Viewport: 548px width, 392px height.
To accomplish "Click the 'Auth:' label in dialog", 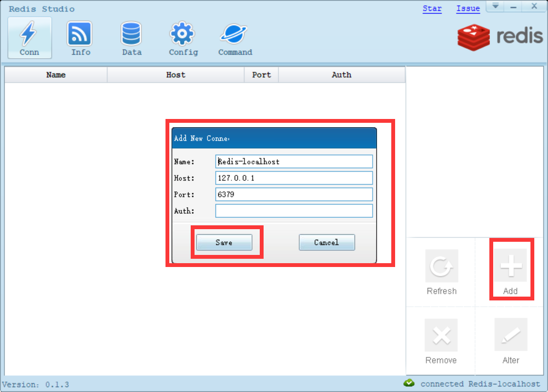I will point(184,211).
